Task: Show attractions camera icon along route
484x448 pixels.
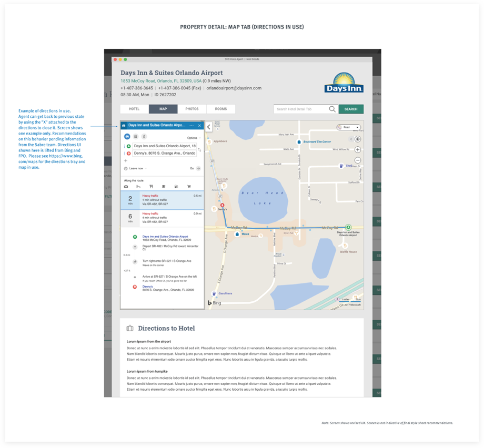Action: (126, 186)
